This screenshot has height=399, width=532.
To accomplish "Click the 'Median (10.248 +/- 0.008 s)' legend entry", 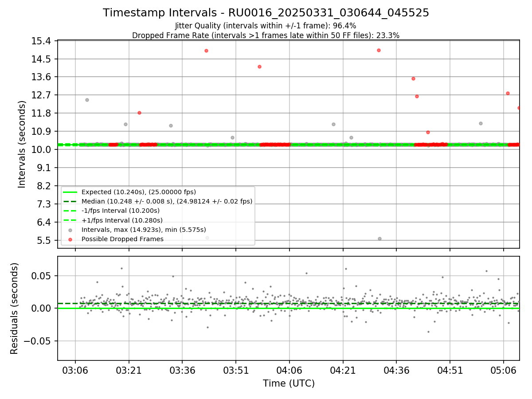I will coord(167,201).
